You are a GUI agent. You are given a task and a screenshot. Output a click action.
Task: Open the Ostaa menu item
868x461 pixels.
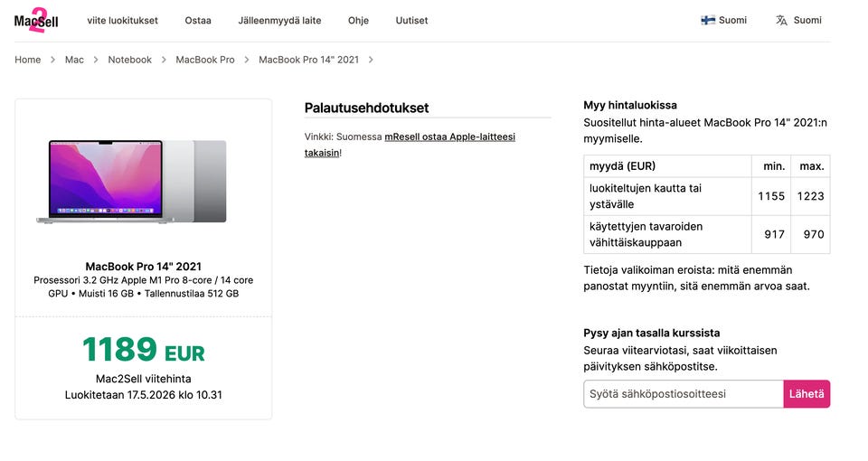pos(198,21)
